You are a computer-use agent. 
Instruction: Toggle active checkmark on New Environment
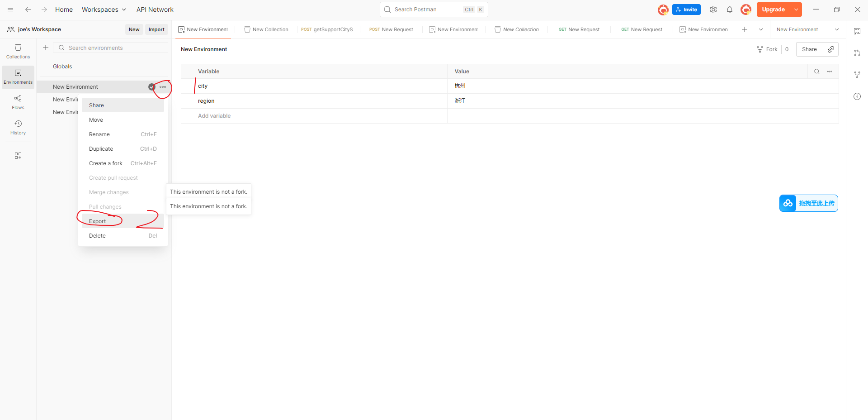152,87
